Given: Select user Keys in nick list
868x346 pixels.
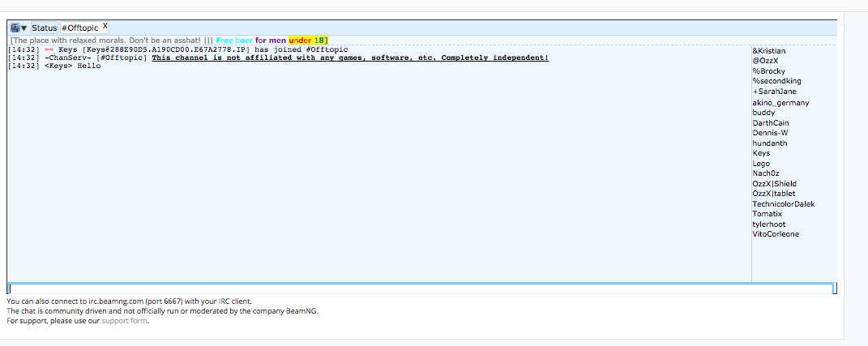Looking at the screenshot, I should tap(761, 153).
